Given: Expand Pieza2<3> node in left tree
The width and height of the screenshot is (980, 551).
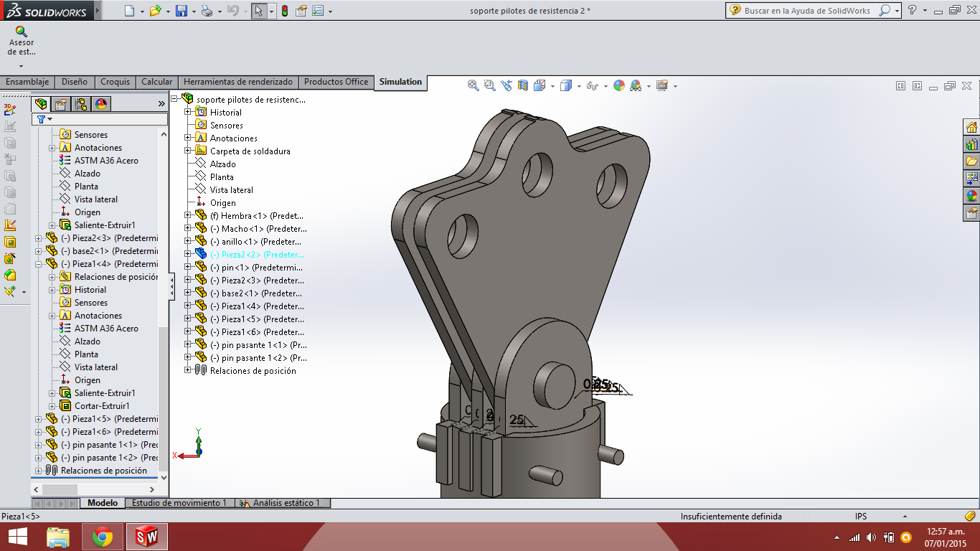Looking at the screenshot, I should tap(39, 238).
